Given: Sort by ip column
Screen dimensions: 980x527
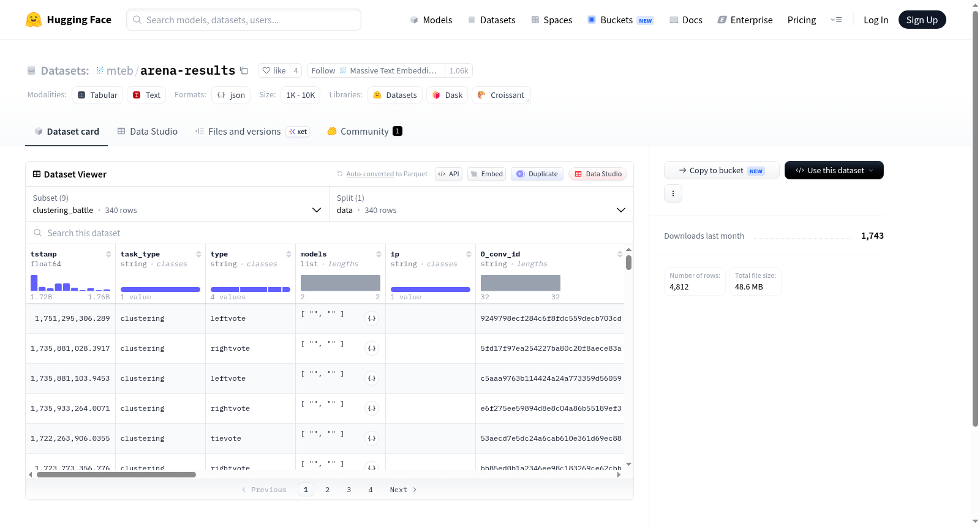Looking at the screenshot, I should pyautogui.click(x=469, y=254).
